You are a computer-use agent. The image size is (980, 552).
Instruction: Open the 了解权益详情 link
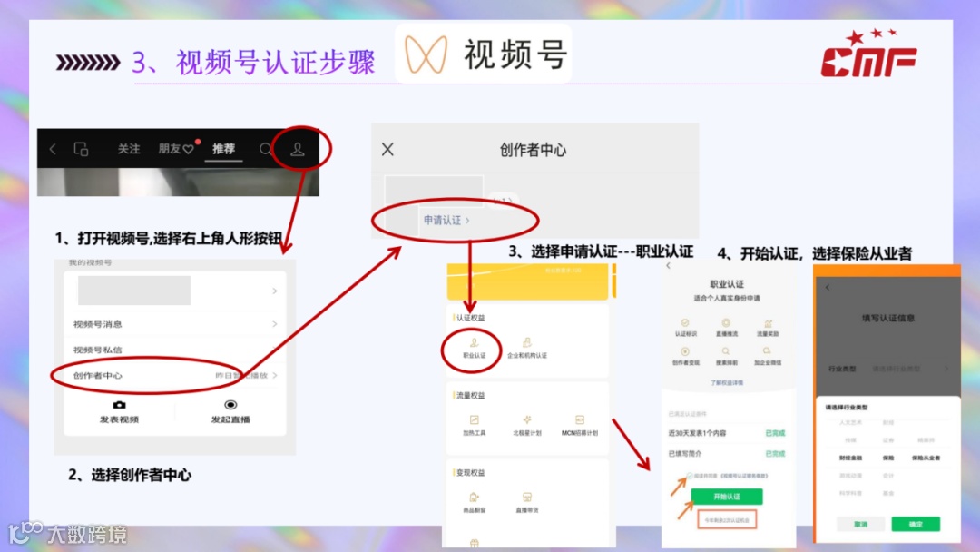(x=726, y=382)
